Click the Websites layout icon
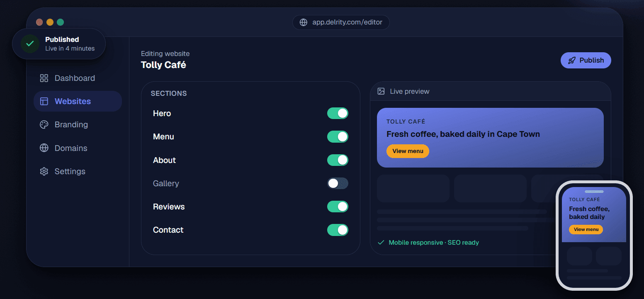Viewport: 644px width, 299px height. click(44, 101)
